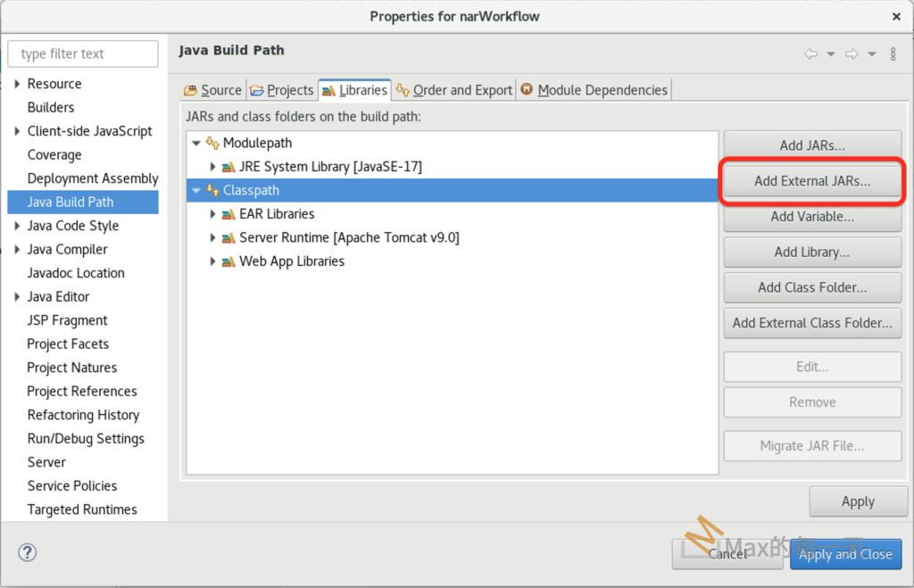
Task: Select the Classpath tree entry
Action: pyautogui.click(x=251, y=190)
